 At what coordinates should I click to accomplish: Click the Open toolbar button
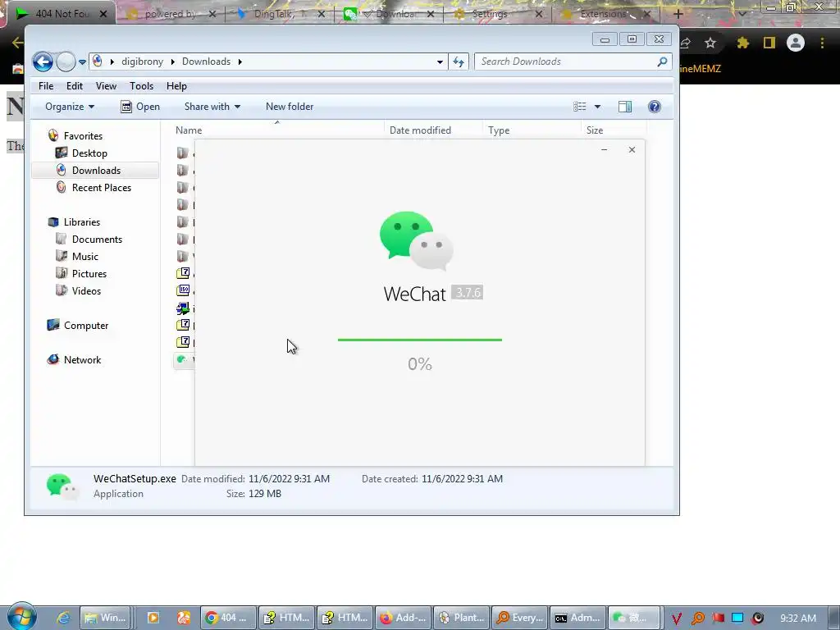pyautogui.click(x=140, y=107)
